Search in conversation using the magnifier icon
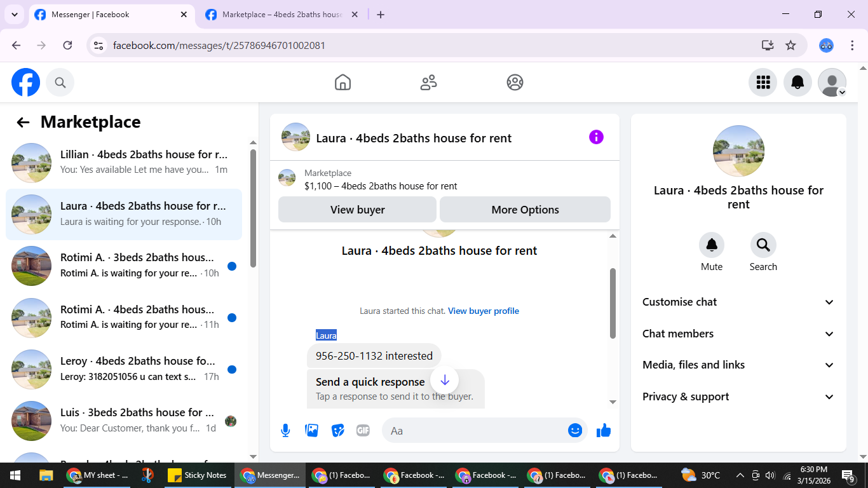The width and height of the screenshot is (868, 488). tap(763, 245)
